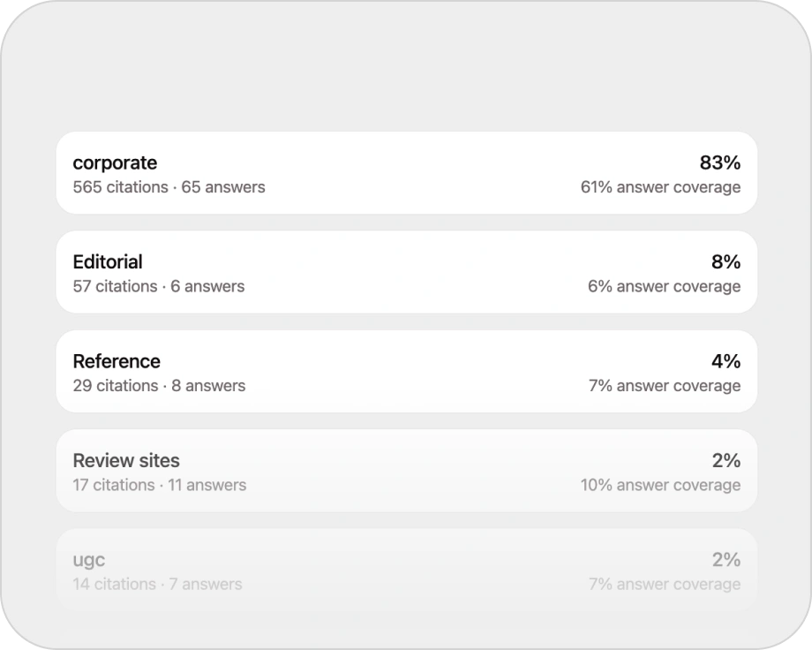Image resolution: width=812 pixels, height=650 pixels.
Task: Click 61% answer coverage for corporate
Action: (x=660, y=187)
